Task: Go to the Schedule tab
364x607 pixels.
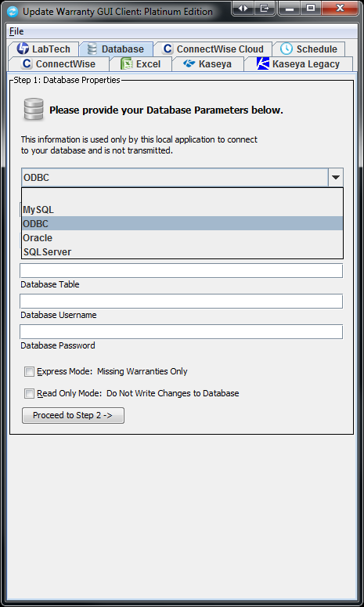Action: coord(308,49)
